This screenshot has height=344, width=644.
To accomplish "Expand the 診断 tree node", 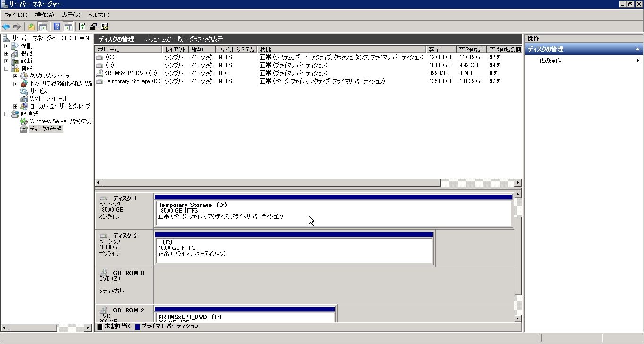I will [x=6, y=61].
